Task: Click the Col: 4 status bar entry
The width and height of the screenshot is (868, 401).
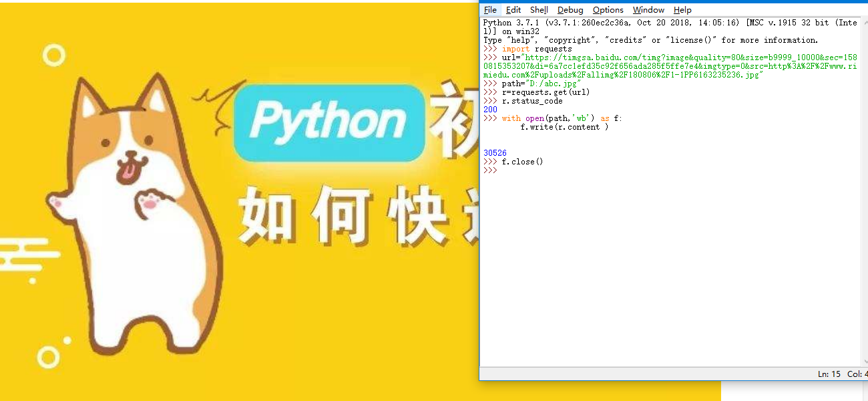Action: (x=857, y=374)
